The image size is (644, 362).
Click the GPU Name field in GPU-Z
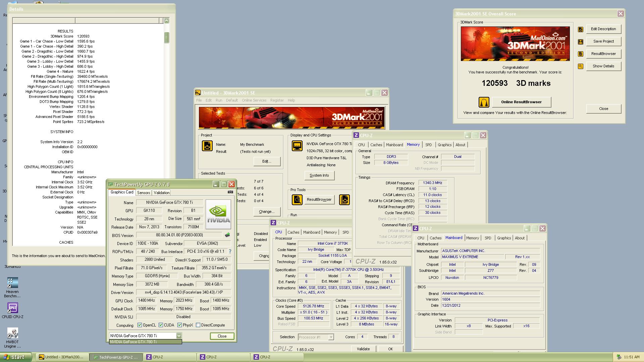[169, 203]
